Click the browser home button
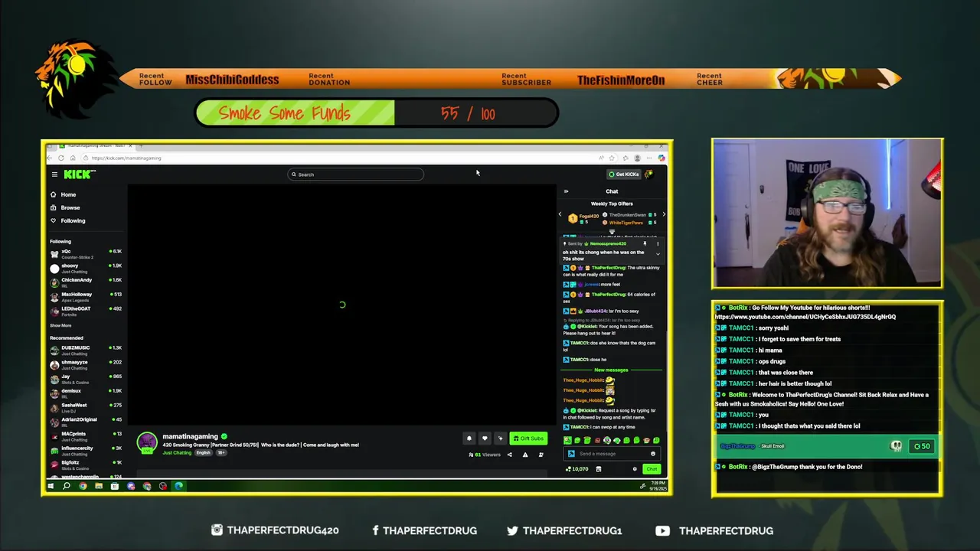The width and height of the screenshot is (980, 551). 73,158
